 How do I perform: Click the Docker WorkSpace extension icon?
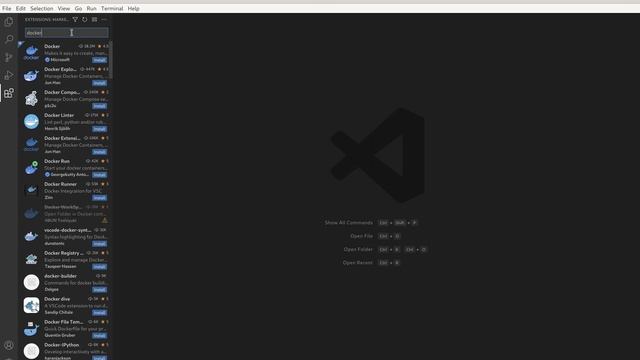31,213
